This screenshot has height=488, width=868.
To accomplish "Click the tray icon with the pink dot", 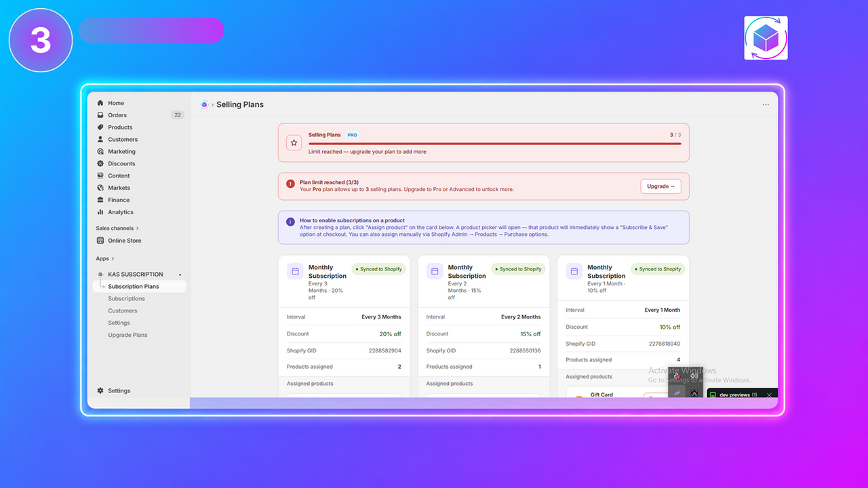I will click(677, 375).
